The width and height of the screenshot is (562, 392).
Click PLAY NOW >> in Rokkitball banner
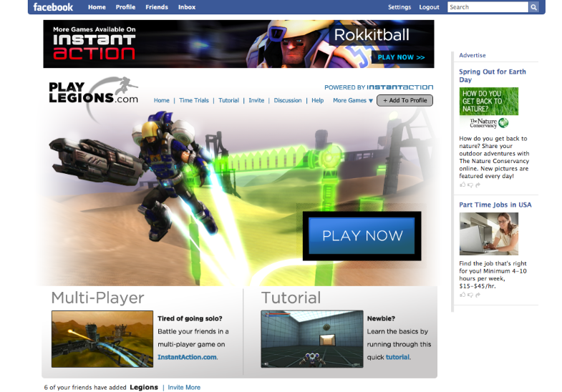401,57
